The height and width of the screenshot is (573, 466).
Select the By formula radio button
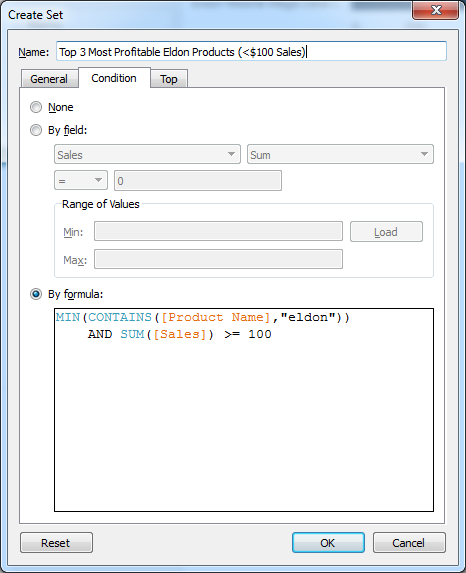pyautogui.click(x=36, y=294)
